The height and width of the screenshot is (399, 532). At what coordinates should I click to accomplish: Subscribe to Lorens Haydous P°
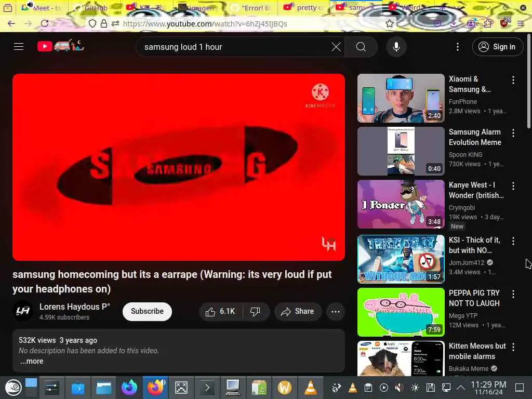[x=147, y=311]
